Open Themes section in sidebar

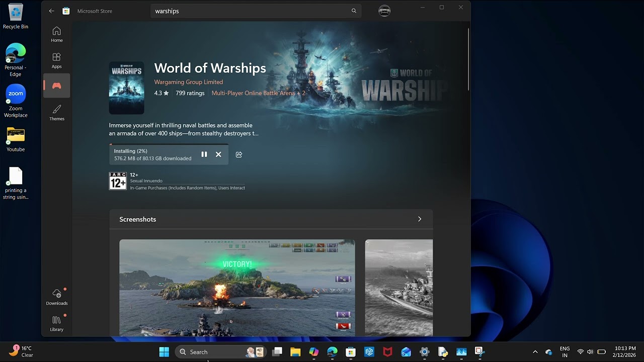tap(57, 113)
